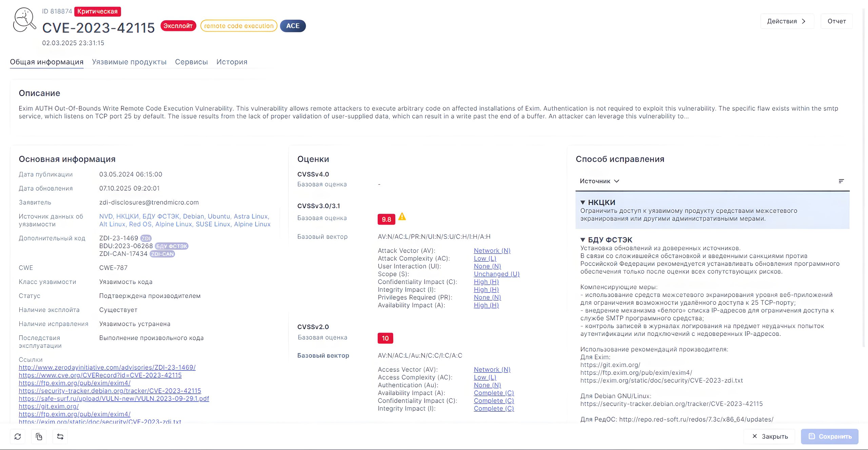Click the swap arrows icon in bottom bar
Screen dimensions: 868x450
point(60,436)
